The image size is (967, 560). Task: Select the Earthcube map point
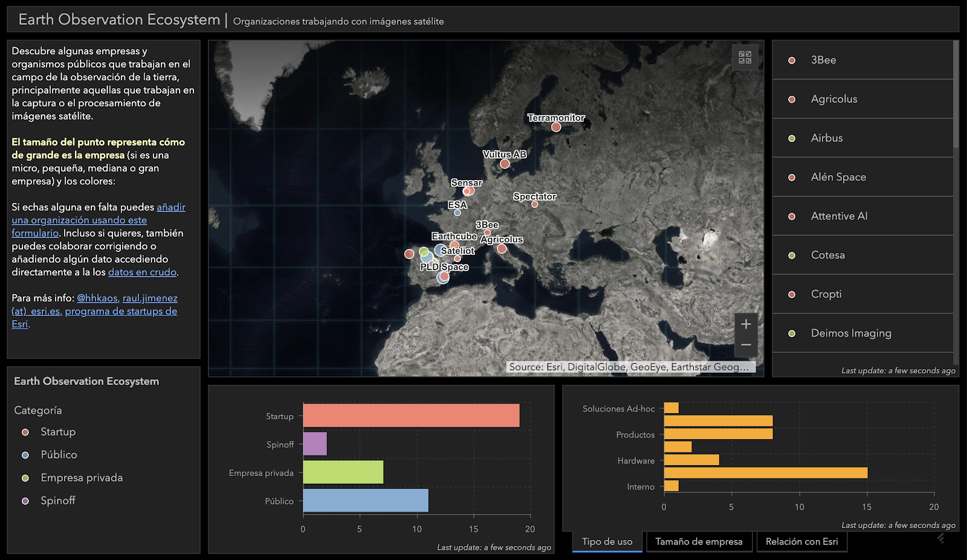454,245
